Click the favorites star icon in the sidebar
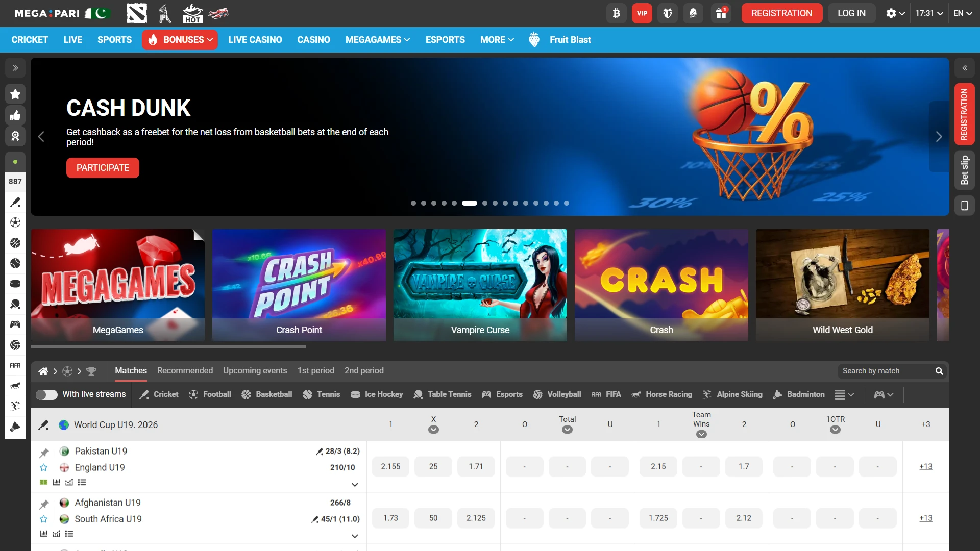 (15, 94)
